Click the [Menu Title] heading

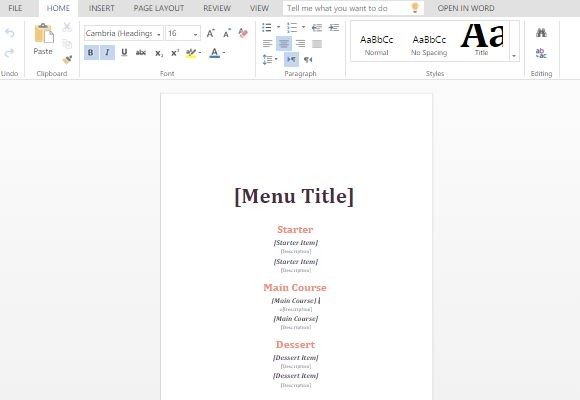(294, 196)
